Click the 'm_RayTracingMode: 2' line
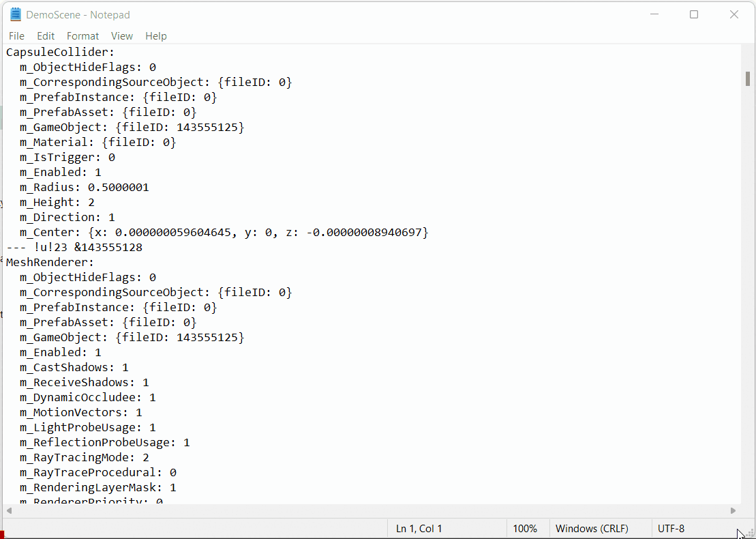 point(85,457)
